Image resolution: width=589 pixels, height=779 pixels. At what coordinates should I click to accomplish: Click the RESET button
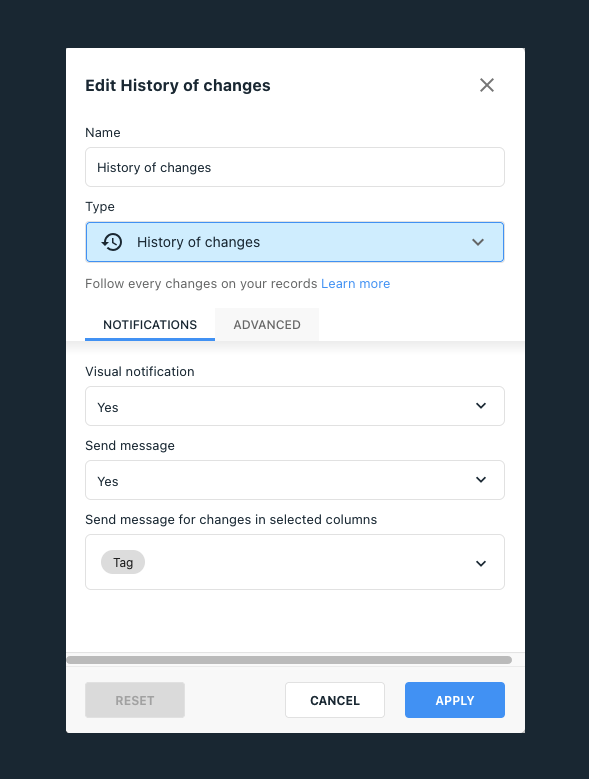(135, 700)
